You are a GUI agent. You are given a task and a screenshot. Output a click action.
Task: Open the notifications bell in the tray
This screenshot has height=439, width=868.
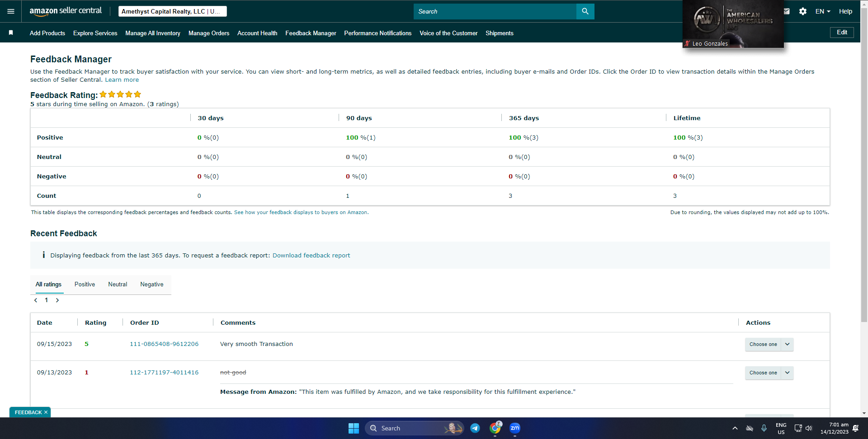(856, 428)
